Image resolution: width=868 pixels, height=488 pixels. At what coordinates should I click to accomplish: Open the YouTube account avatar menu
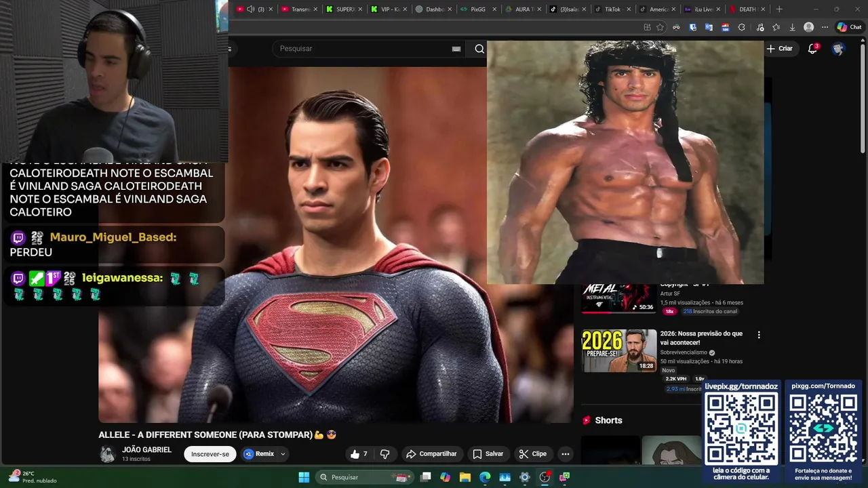pyautogui.click(x=838, y=49)
